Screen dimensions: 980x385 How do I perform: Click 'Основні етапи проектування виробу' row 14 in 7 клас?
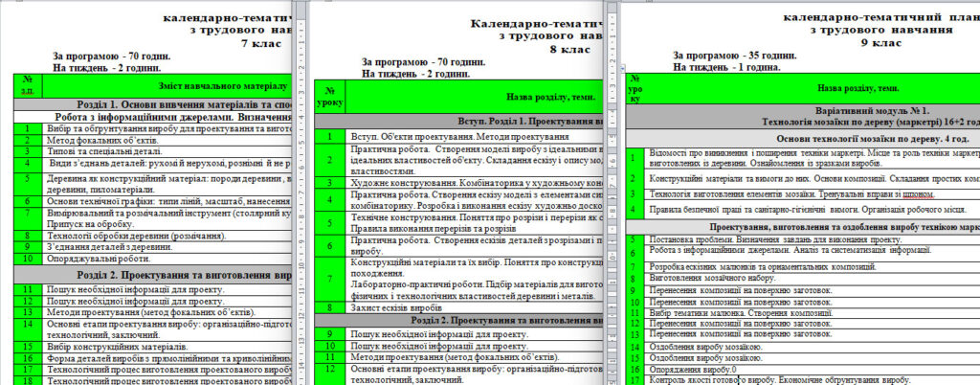[x=153, y=329]
